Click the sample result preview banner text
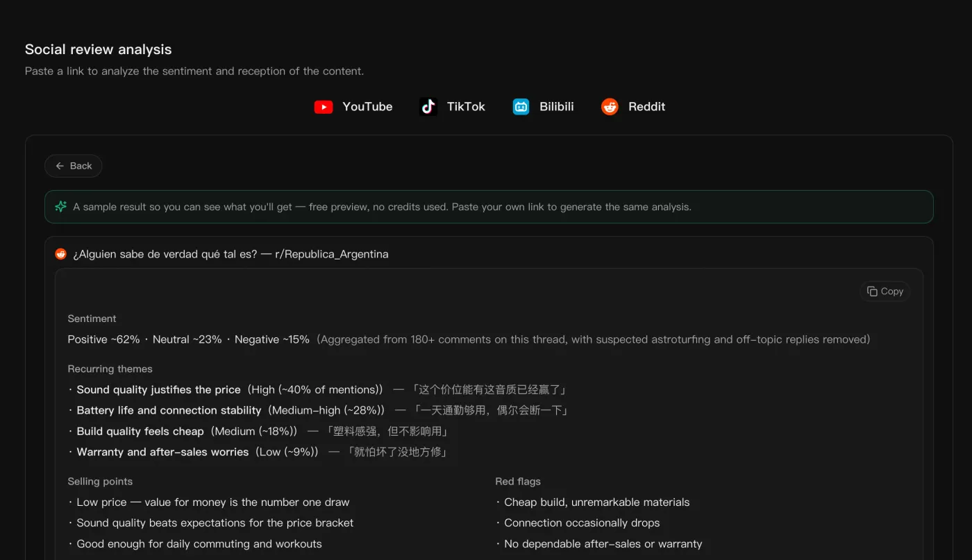The image size is (972, 560). (382, 207)
